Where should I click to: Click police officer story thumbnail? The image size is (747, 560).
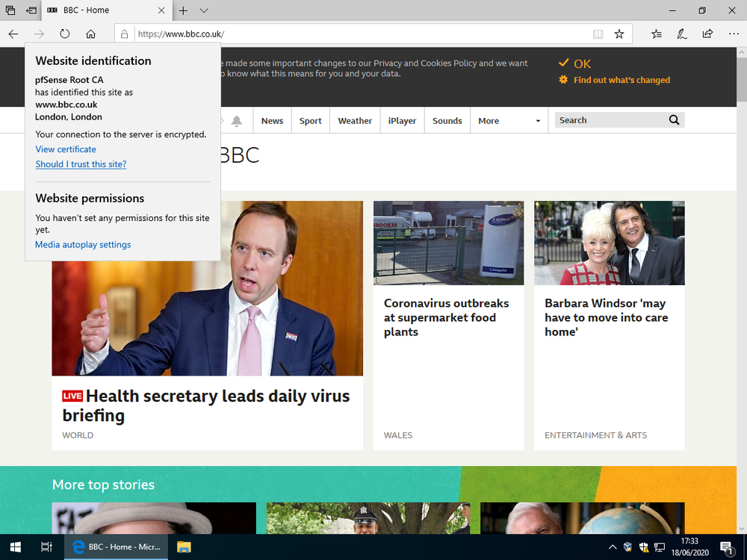click(x=368, y=518)
